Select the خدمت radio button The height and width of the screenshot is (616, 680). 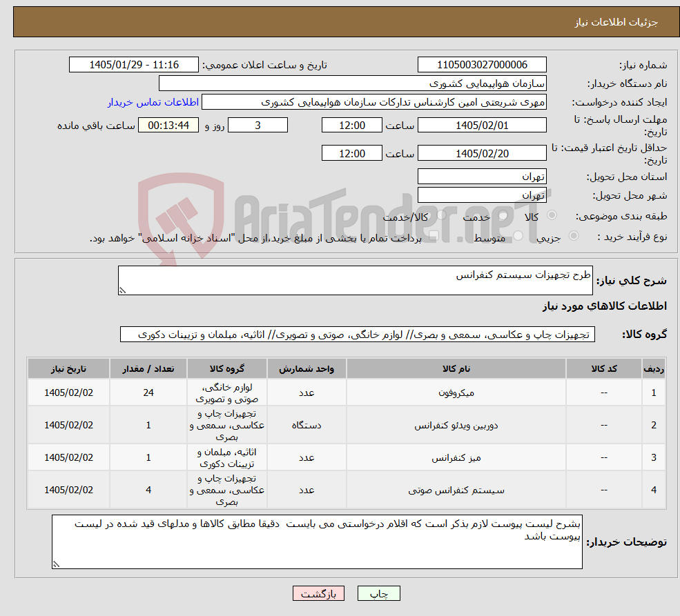(x=503, y=215)
